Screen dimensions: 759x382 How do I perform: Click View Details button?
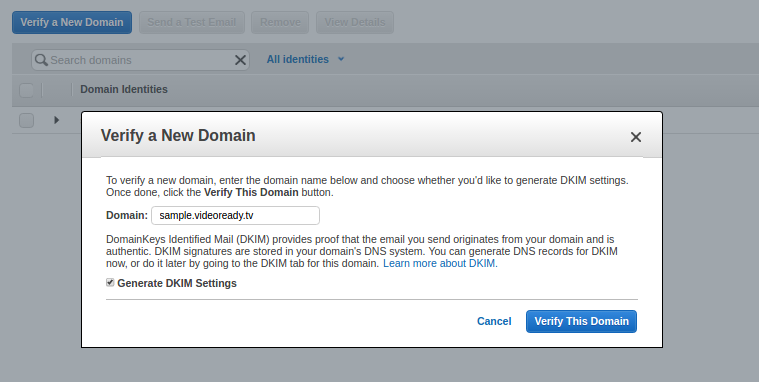(355, 22)
